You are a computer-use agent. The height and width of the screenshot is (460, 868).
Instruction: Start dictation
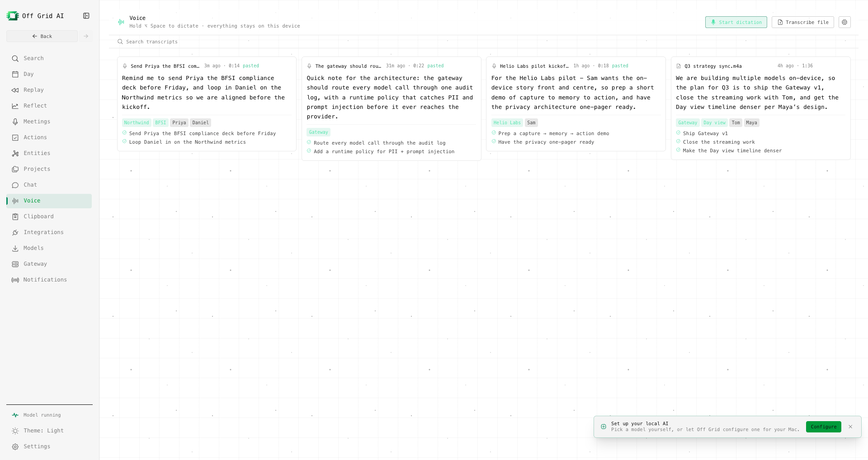[x=736, y=22]
